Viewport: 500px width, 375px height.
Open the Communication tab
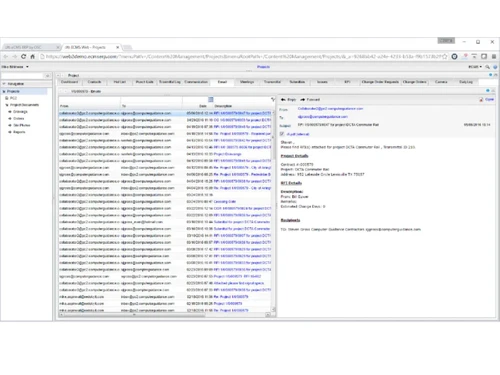pyautogui.click(x=196, y=82)
